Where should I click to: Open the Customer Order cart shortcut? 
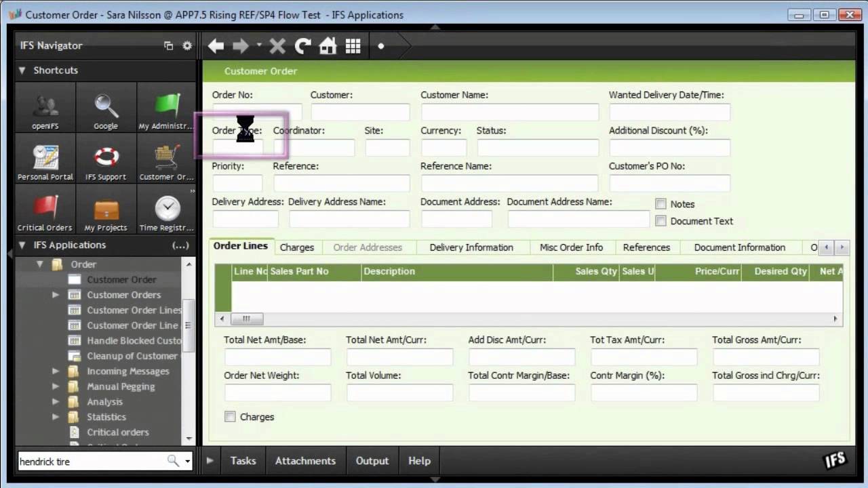[x=166, y=159]
